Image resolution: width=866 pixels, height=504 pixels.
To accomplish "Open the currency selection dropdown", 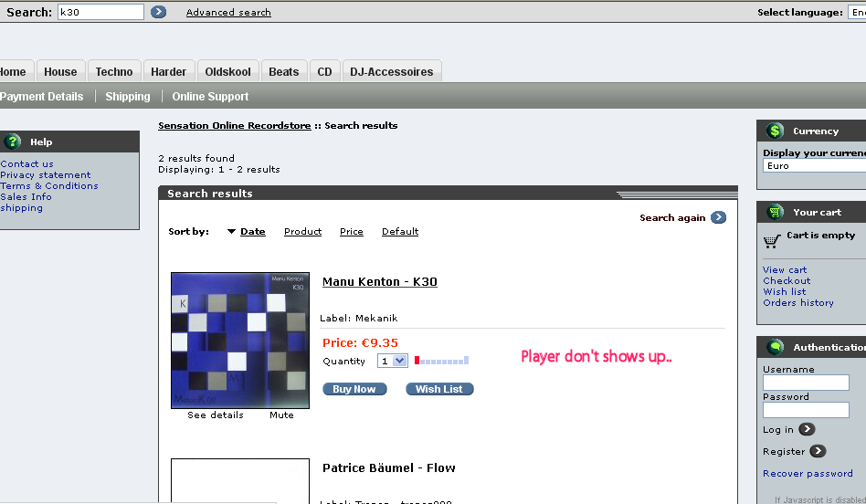I will (813, 166).
